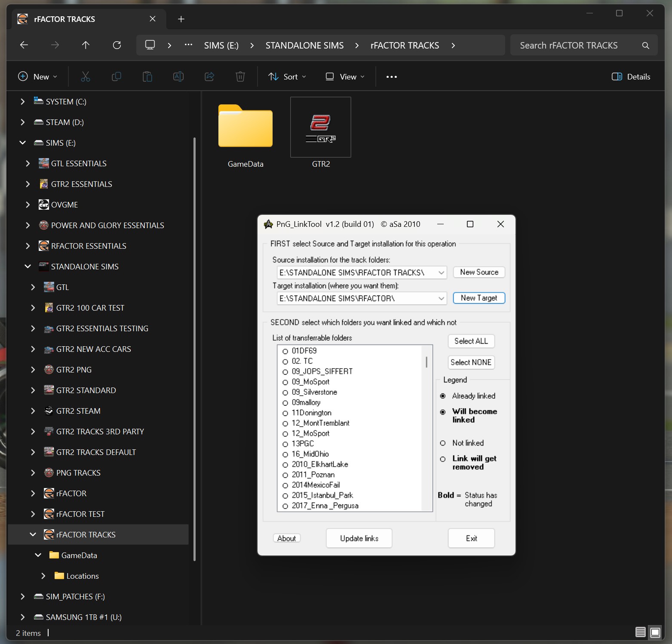Switch to large thumbnails view icon in status bar

click(655, 632)
